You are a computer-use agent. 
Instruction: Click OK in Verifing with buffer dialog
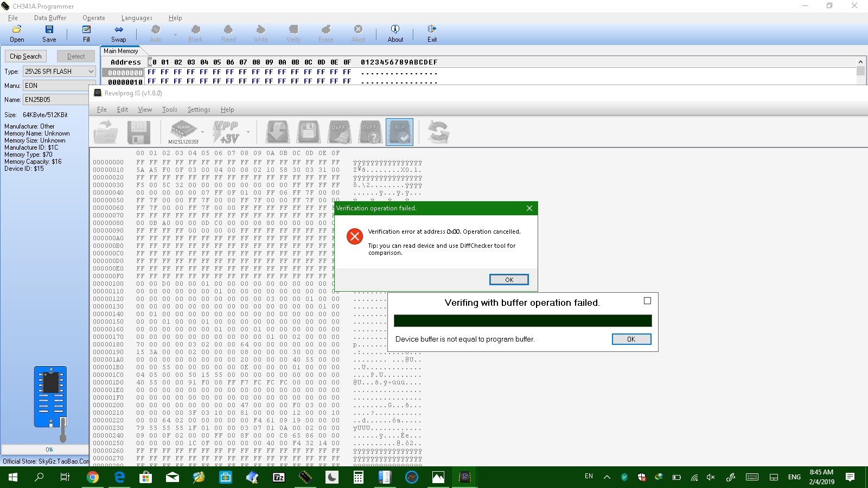[631, 339]
